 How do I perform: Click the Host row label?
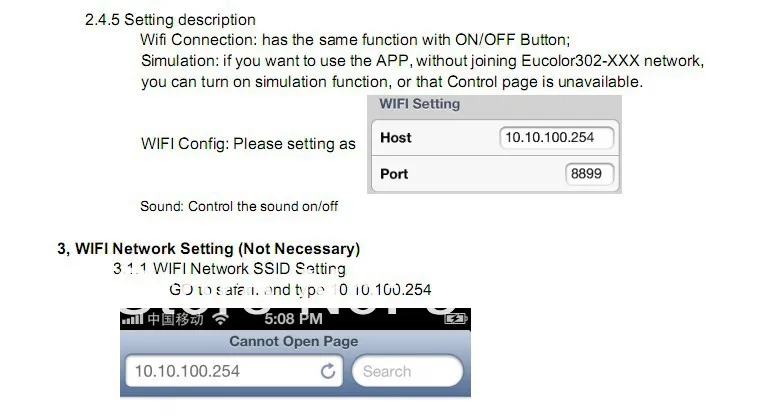(x=396, y=138)
